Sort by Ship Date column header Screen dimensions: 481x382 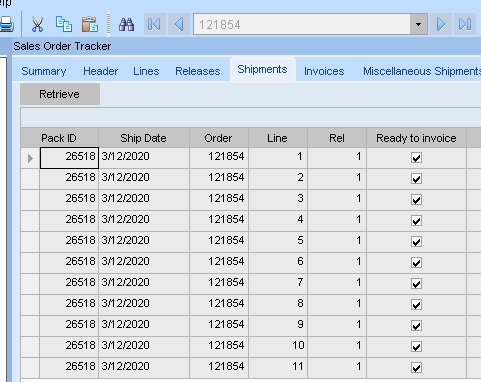point(144,138)
